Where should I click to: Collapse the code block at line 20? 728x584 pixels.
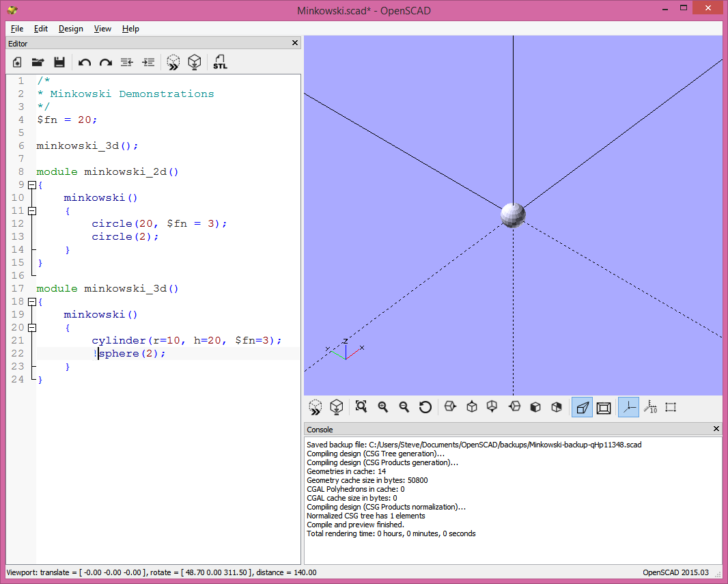(x=32, y=327)
